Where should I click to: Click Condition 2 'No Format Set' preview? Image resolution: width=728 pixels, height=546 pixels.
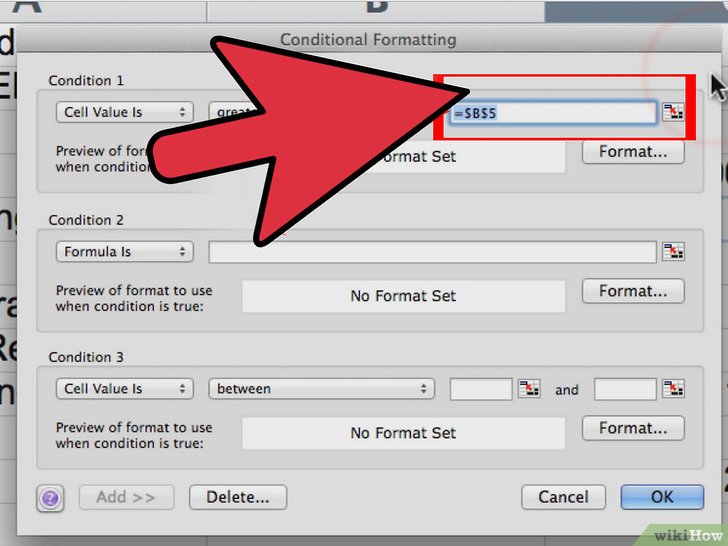point(403,296)
